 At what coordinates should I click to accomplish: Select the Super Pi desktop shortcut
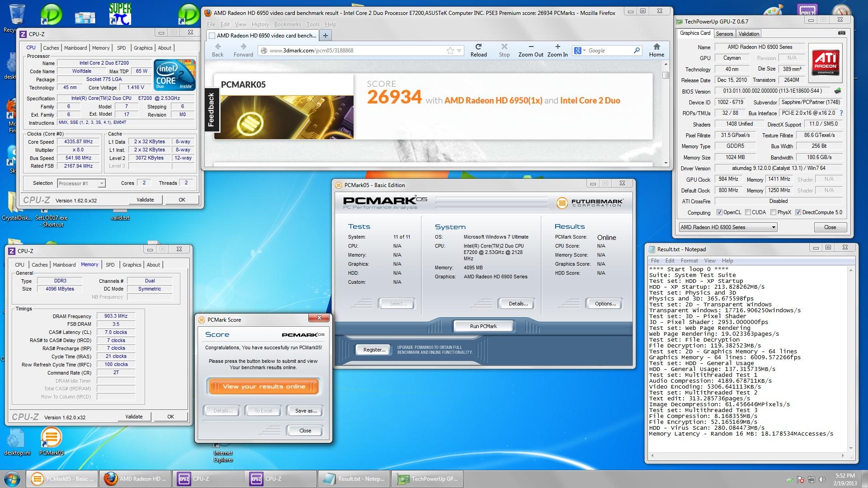120,14
